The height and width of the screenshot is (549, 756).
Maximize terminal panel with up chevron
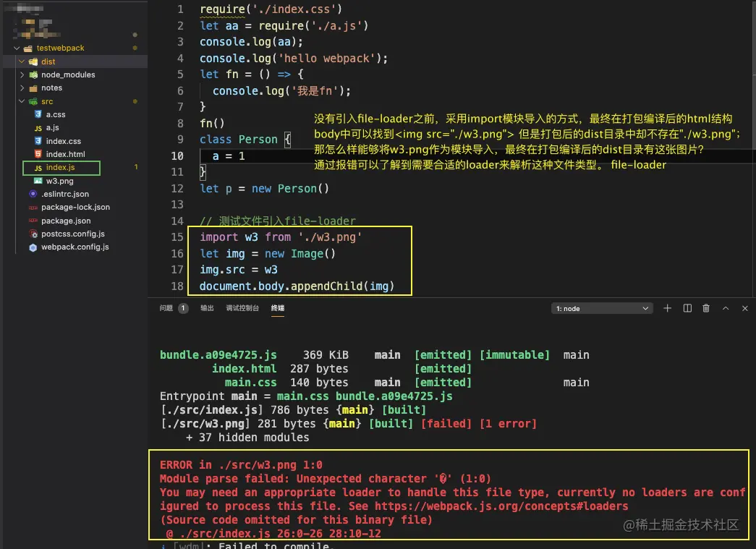click(x=726, y=308)
